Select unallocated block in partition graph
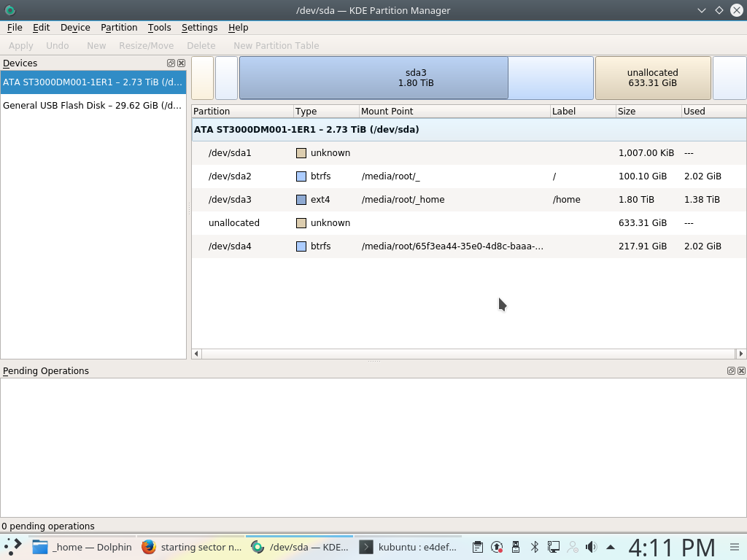This screenshot has width=747, height=560. click(x=653, y=77)
